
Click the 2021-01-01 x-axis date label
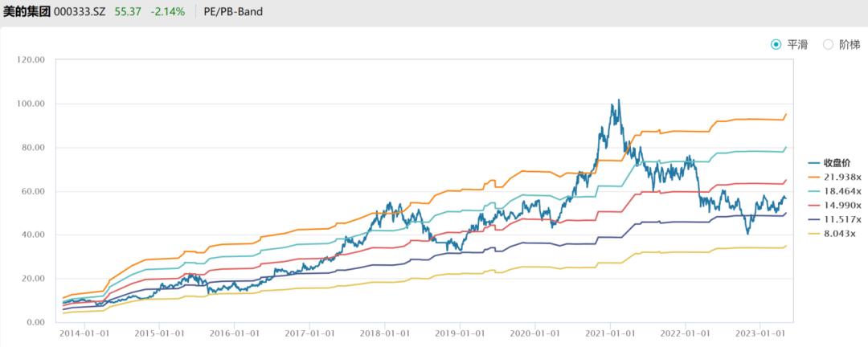point(612,333)
